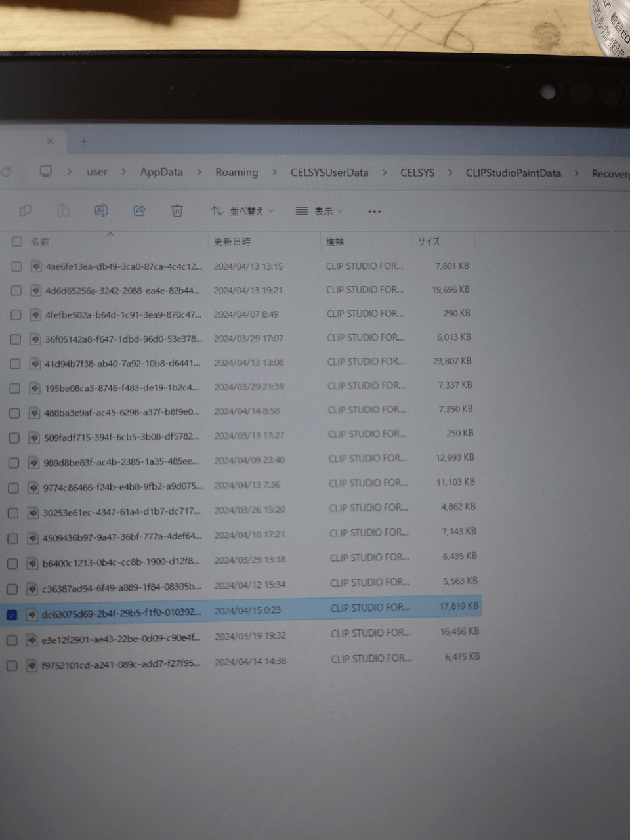Click the Share icon in the toolbar
Viewport: 630px width, 840px height.
coord(139,211)
